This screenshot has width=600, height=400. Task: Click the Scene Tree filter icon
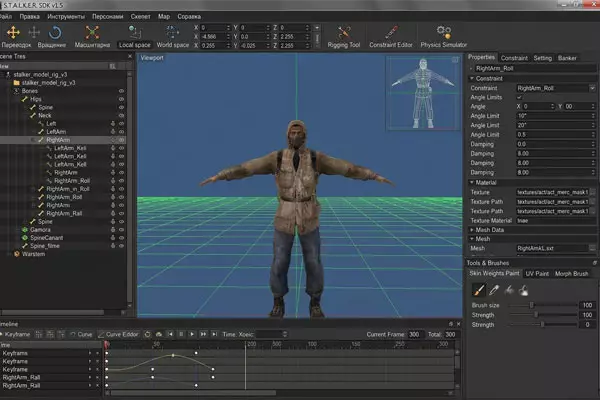(112, 66)
